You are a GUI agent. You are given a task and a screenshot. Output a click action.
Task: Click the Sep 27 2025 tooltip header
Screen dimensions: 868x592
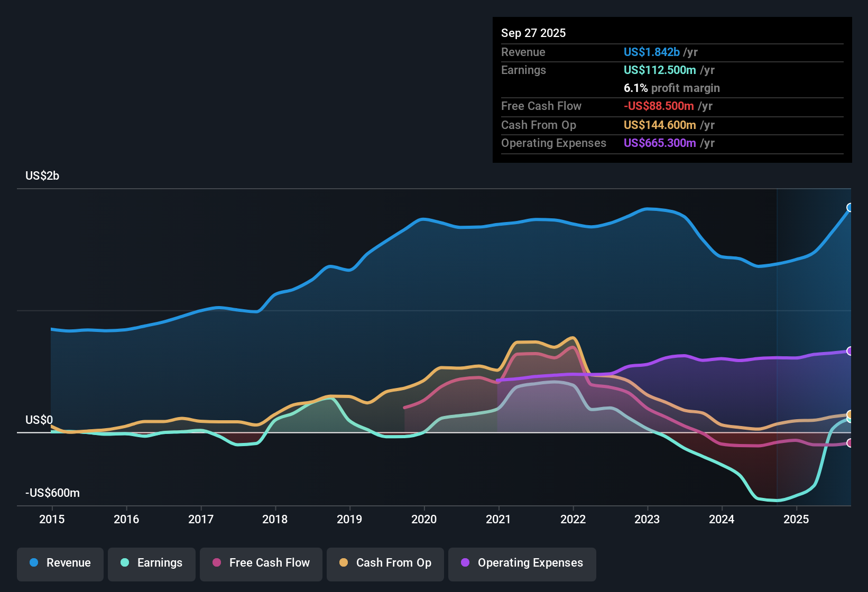533,33
